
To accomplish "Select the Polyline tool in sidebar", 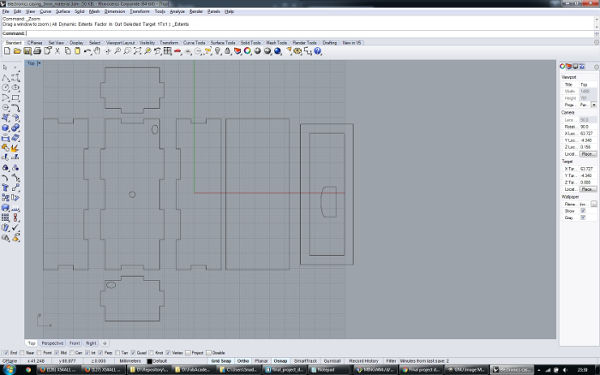I will (6, 78).
